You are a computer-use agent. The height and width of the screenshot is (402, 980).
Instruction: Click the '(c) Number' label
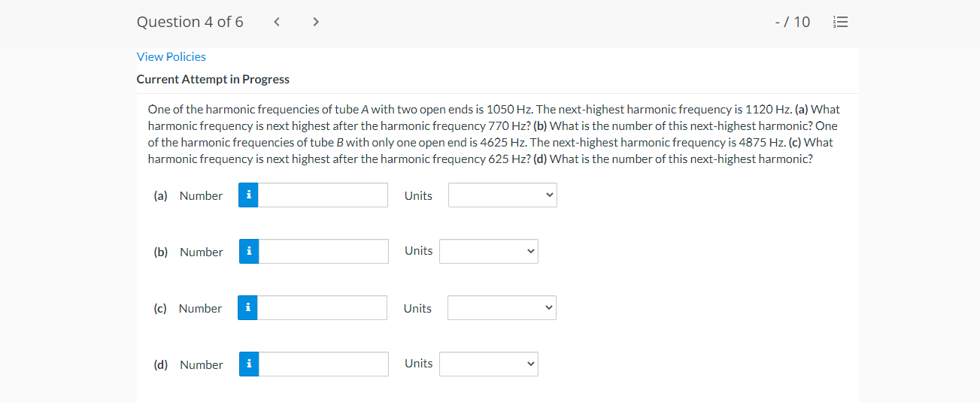point(187,308)
